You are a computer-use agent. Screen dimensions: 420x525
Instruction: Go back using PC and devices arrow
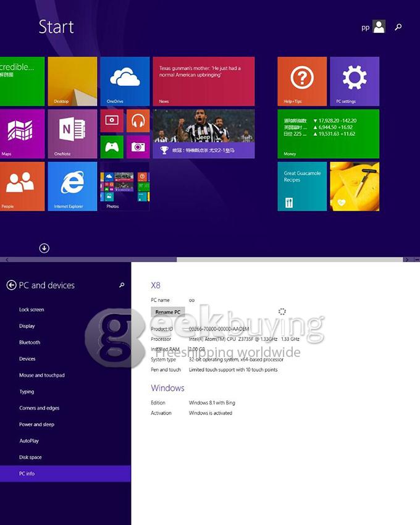click(x=11, y=285)
